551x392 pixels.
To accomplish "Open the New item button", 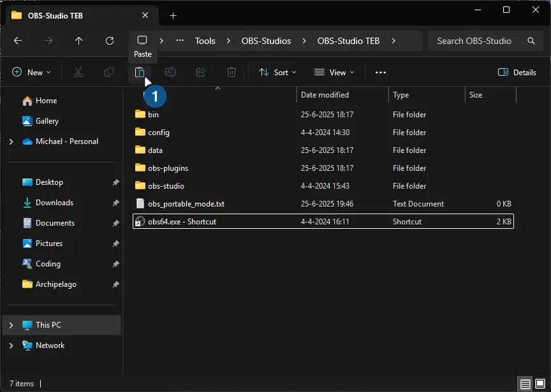I will [31, 73].
